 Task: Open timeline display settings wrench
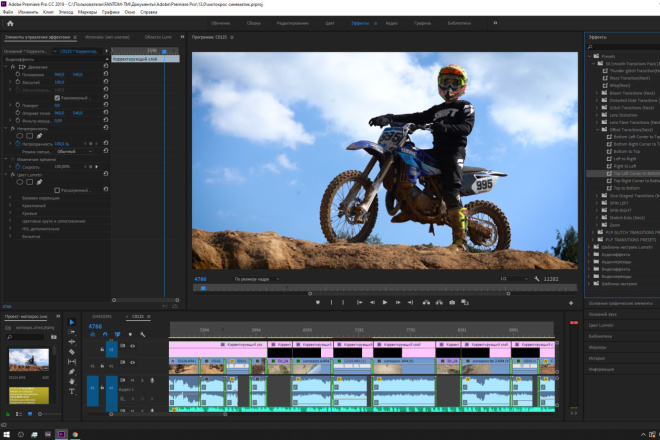click(x=143, y=334)
